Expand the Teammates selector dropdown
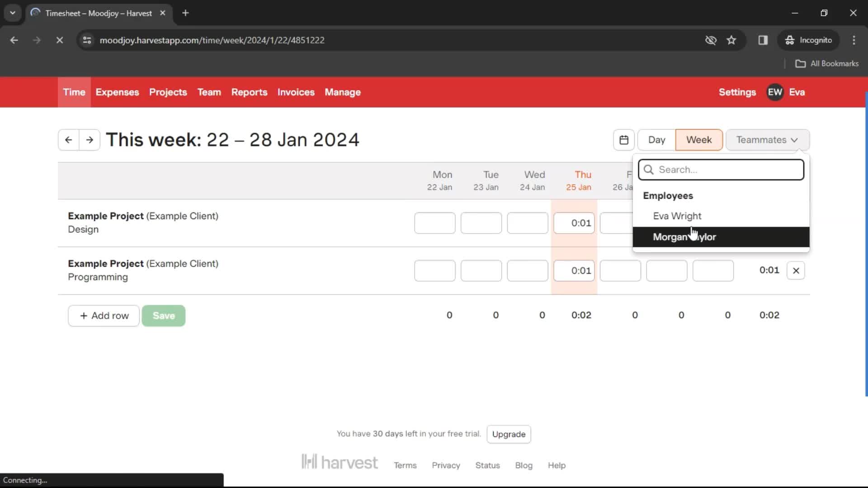The image size is (868, 488). tap(767, 140)
